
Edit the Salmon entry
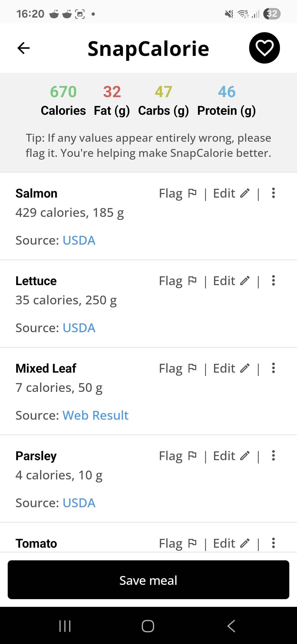pos(231,193)
